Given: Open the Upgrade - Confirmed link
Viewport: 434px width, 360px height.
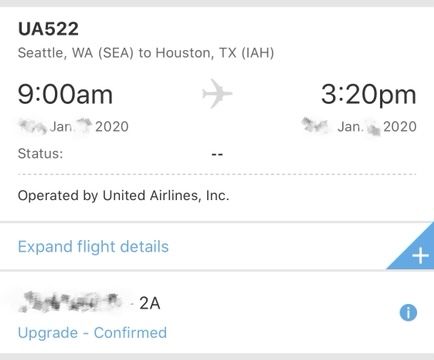Looking at the screenshot, I should point(92,333).
